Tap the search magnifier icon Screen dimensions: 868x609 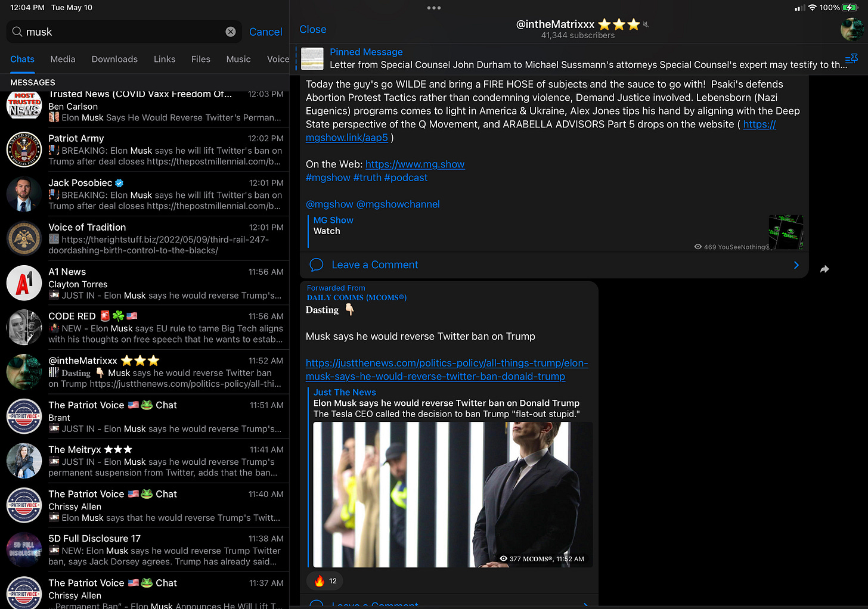(17, 32)
